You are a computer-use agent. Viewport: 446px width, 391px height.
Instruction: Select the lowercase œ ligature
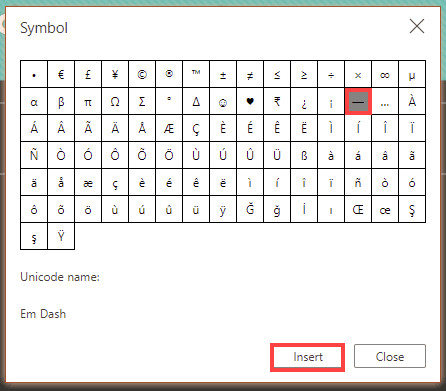385,209
